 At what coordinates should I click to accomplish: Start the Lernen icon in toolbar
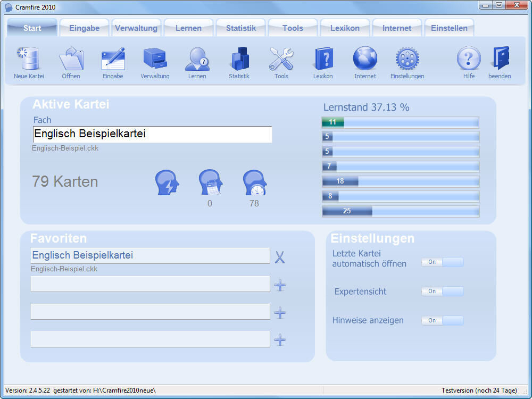pos(197,59)
